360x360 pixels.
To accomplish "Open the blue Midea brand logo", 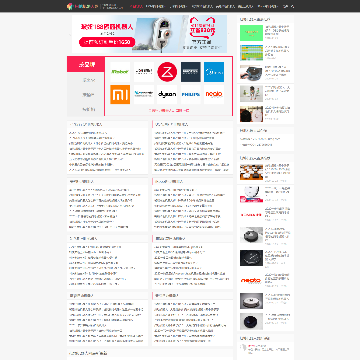I will tap(214, 72).
